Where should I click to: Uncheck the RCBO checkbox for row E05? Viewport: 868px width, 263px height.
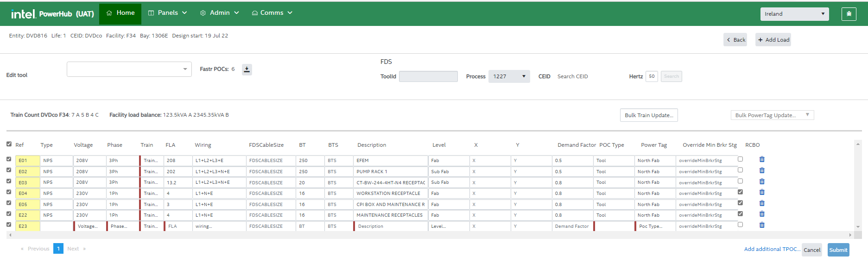click(740, 203)
